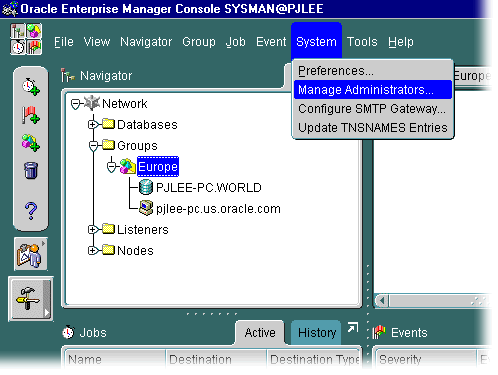Open the Job menu
This screenshot has height=375, width=498.
pos(236,42)
